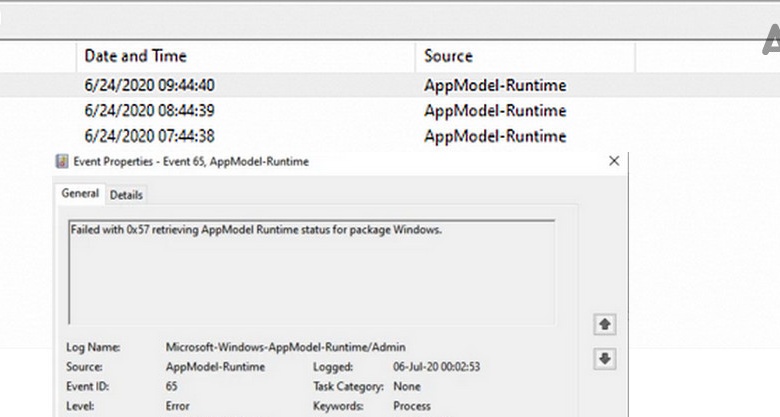780x417 pixels.
Task: Sort by the Date and Time column
Action: point(135,56)
